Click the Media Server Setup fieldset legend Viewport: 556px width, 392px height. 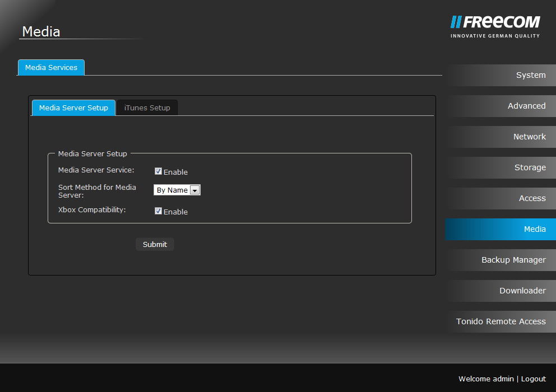click(92, 154)
